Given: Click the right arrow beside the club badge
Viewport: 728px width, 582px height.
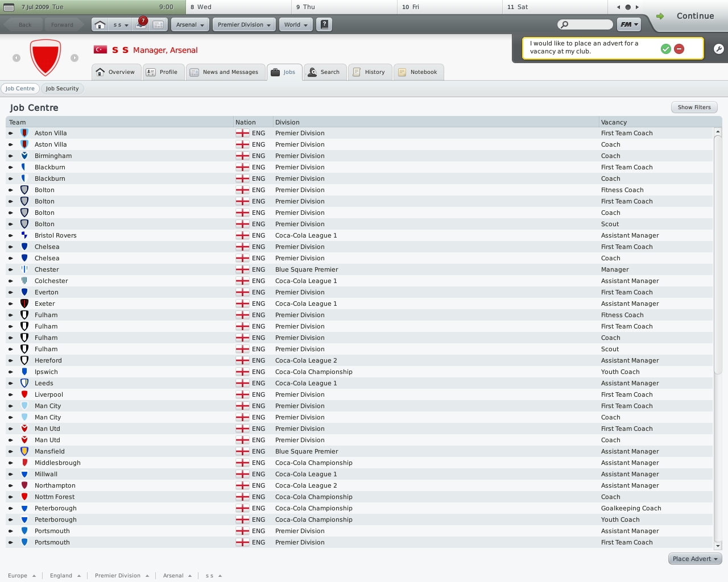Looking at the screenshot, I should [x=75, y=58].
